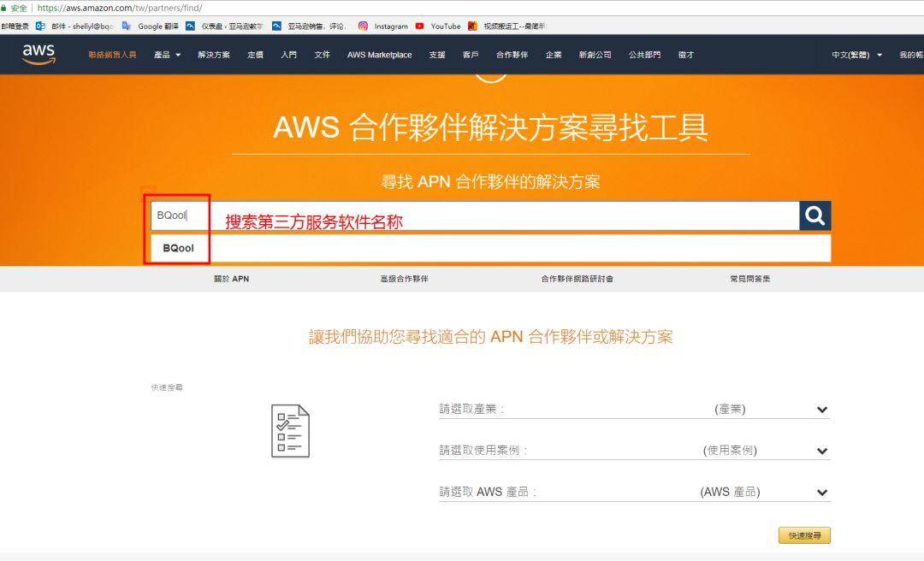Open the 中文(繁體) language dropdown
Screen dimensions: 924x561
pyautogui.click(x=856, y=55)
